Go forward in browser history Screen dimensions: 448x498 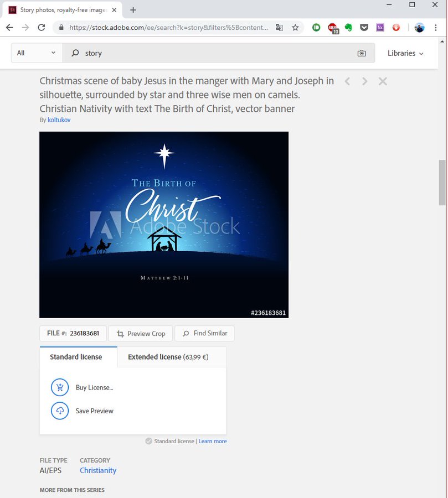click(25, 28)
